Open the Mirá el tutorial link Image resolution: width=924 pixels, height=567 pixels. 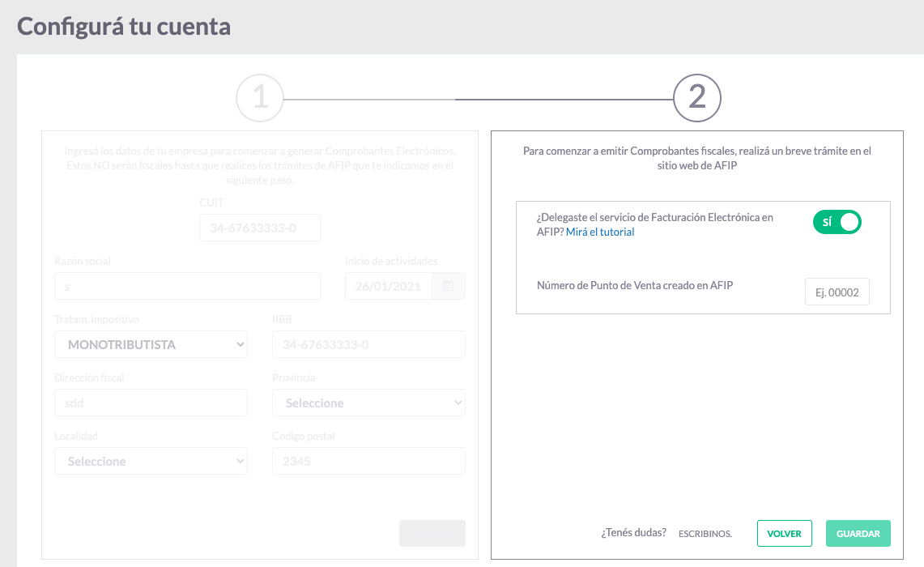pos(600,232)
